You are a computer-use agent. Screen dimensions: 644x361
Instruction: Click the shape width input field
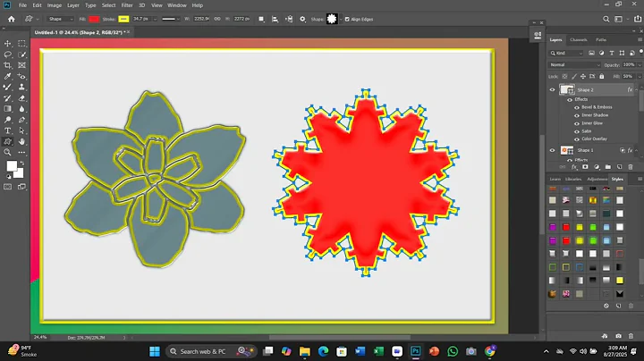(201, 19)
